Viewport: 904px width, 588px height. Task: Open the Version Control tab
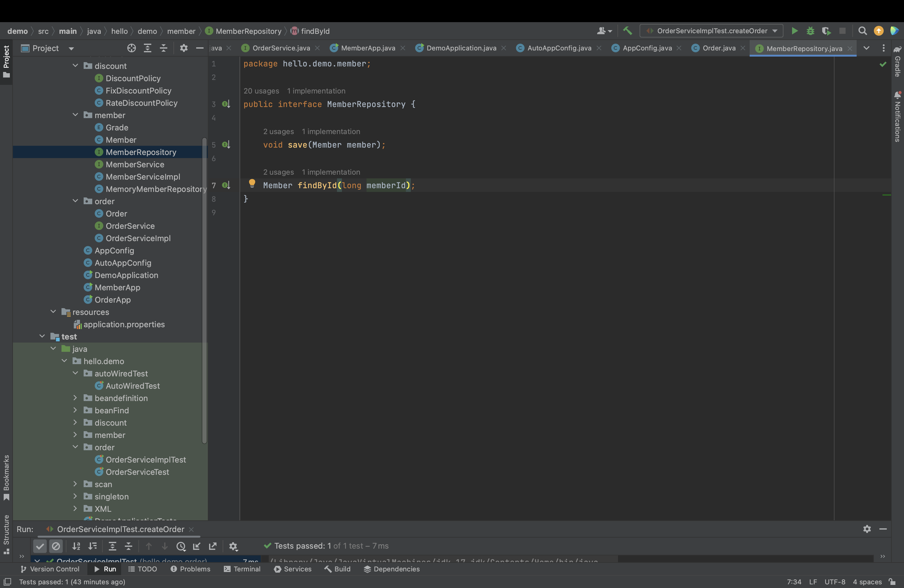click(x=50, y=569)
